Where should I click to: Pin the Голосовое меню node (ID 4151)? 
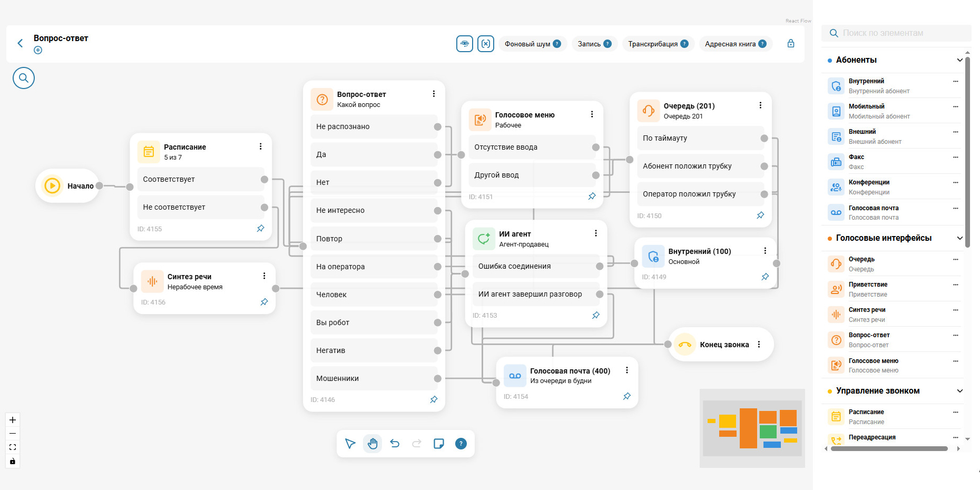(592, 196)
